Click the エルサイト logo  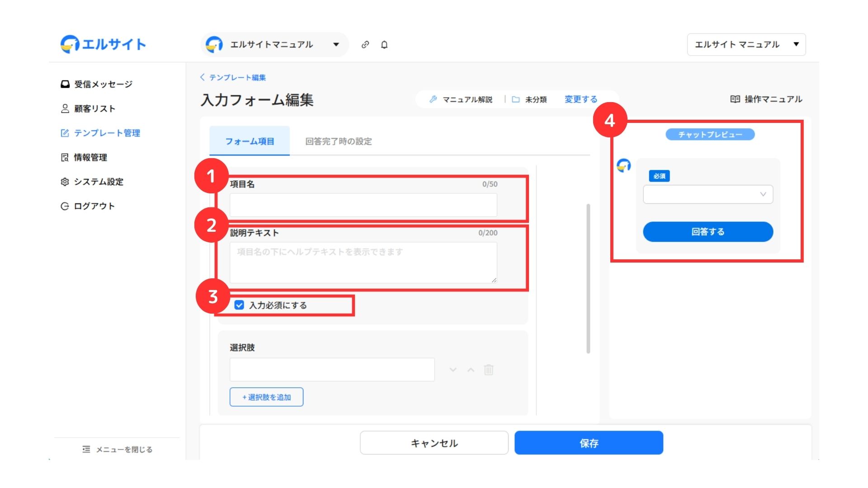[x=103, y=44]
